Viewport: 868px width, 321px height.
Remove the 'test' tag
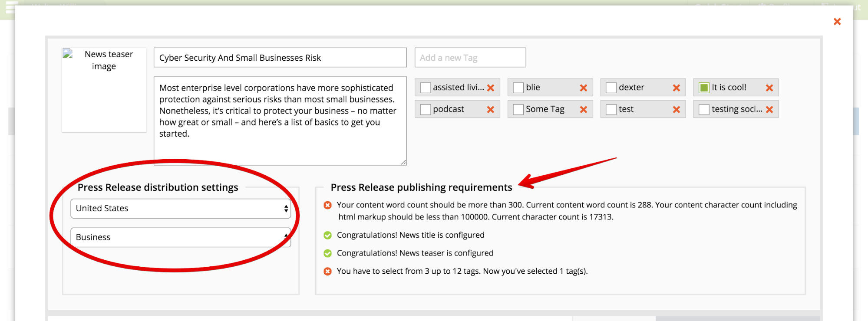pyautogui.click(x=677, y=109)
